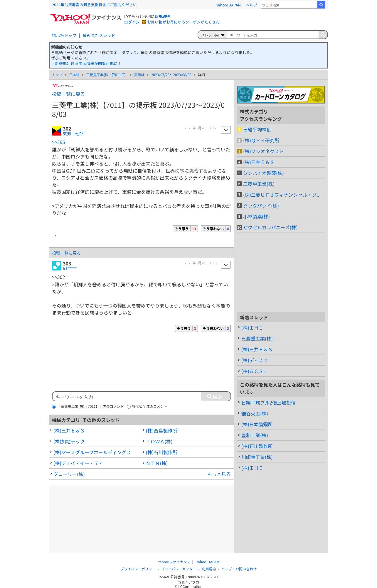Click the Yahoo! JAPAN Finance logo
This screenshot has height=588, width=377.
click(85, 19)
